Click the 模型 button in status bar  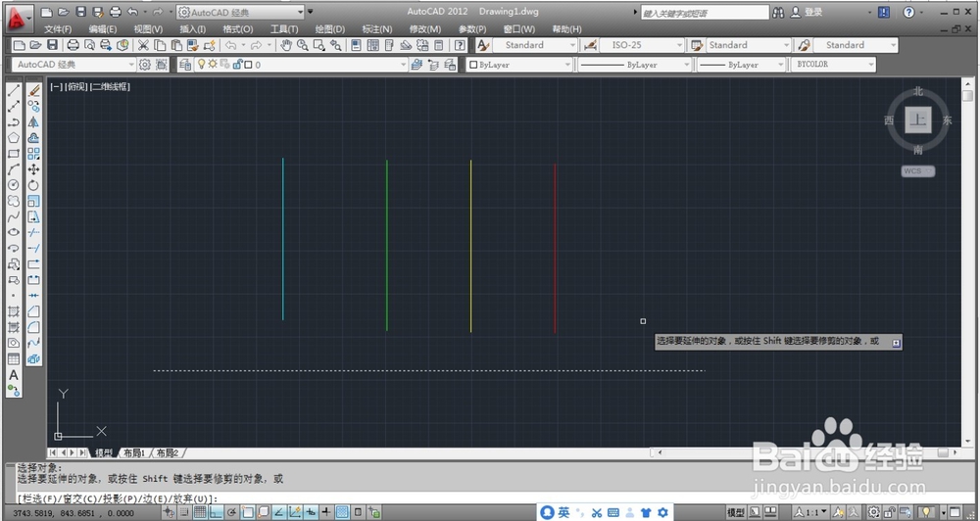(x=736, y=513)
